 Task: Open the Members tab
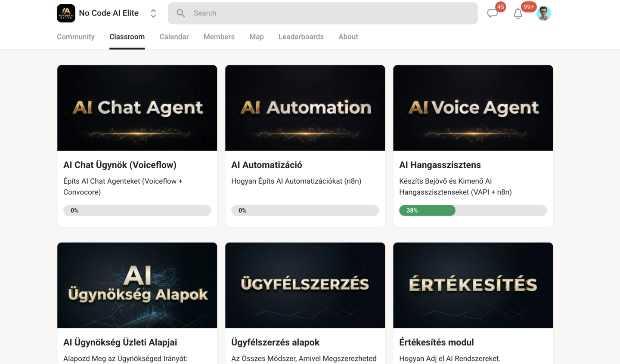click(219, 37)
